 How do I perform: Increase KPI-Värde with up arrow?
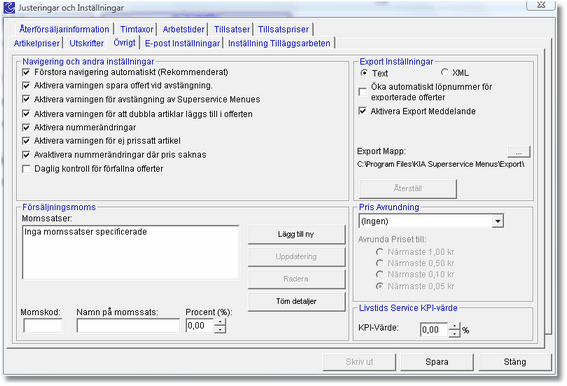tap(454, 326)
